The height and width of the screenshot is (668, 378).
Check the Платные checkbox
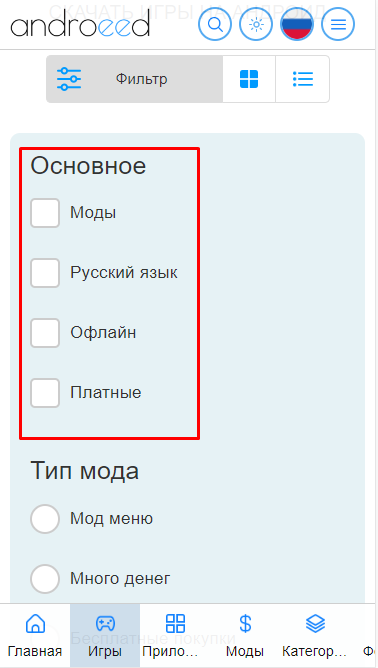45,393
